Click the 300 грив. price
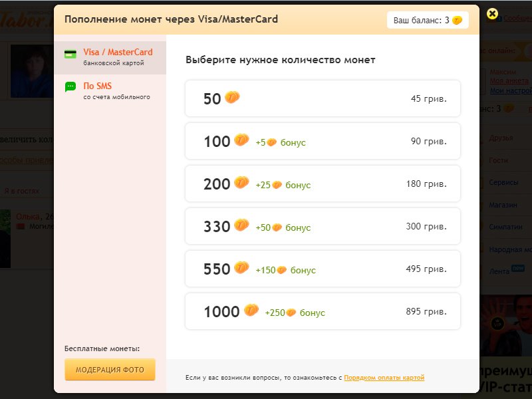532x399 pixels. click(x=426, y=226)
